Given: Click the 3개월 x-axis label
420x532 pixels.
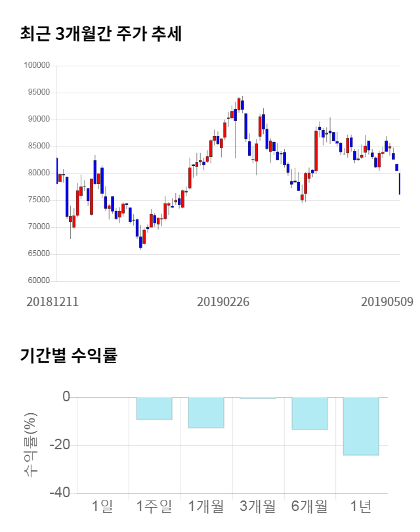Looking at the screenshot, I should 258,506.
